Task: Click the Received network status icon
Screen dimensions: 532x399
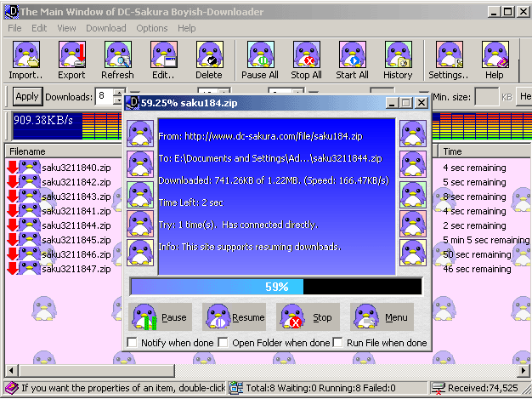Action: click(438, 388)
